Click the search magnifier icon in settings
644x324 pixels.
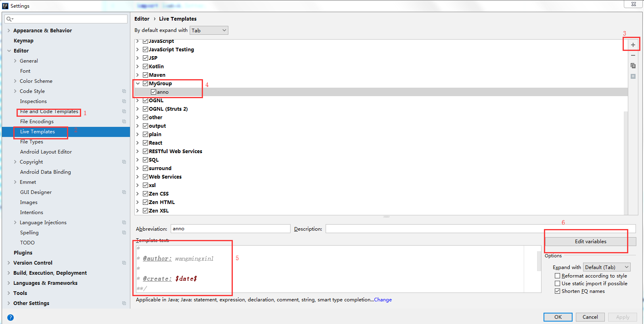click(x=10, y=19)
